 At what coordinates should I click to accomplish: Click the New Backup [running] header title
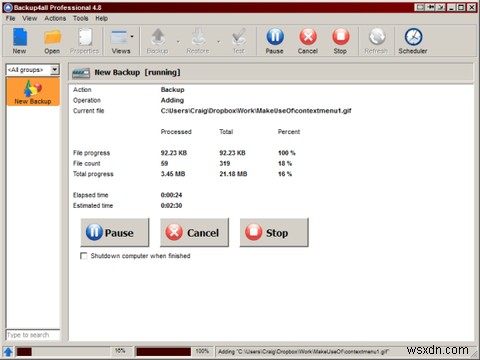tap(137, 72)
